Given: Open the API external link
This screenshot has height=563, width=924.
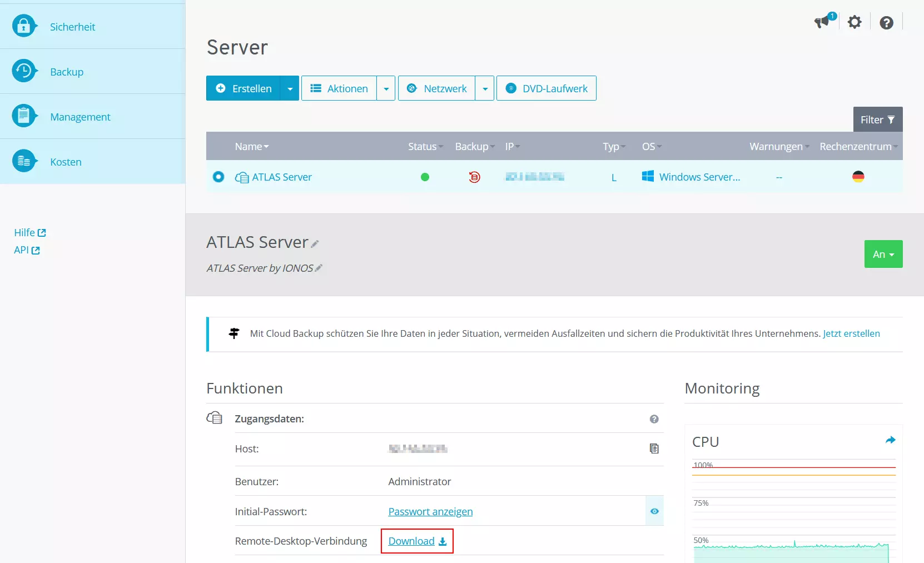Looking at the screenshot, I should [27, 250].
